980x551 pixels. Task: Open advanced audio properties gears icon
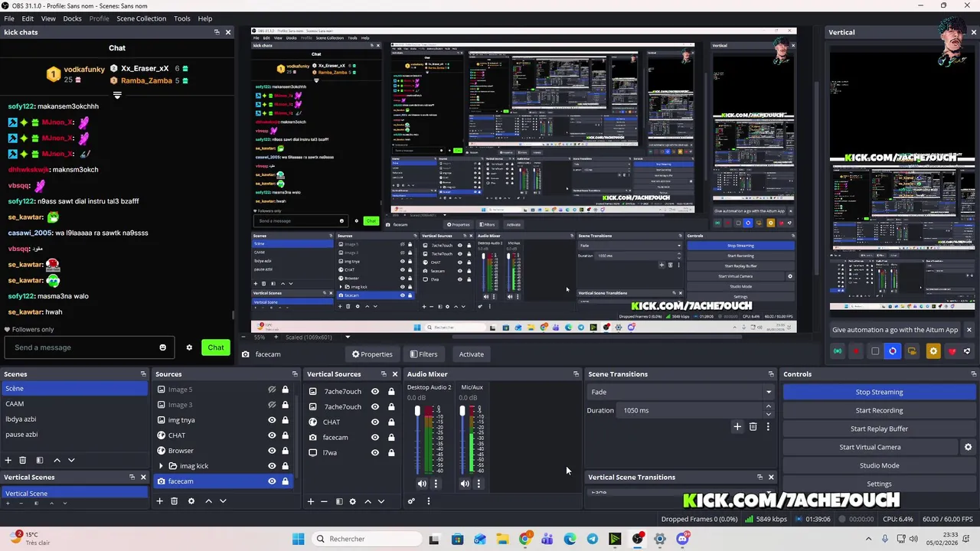(x=411, y=501)
